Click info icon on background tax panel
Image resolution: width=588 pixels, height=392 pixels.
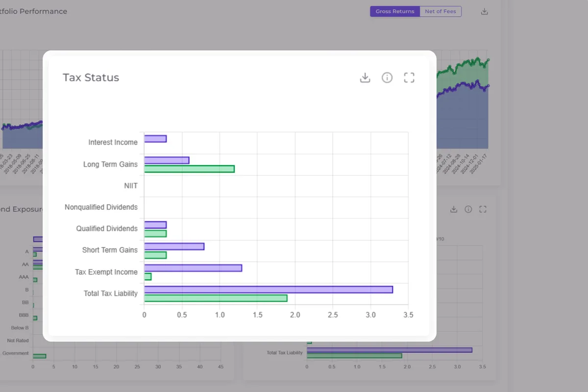point(468,209)
